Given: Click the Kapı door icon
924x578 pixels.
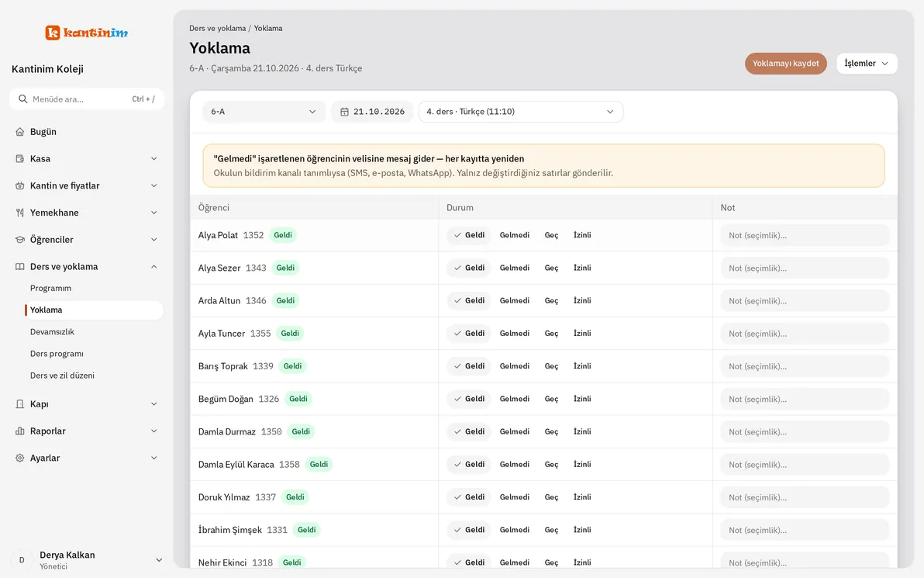Looking at the screenshot, I should pyautogui.click(x=20, y=404).
